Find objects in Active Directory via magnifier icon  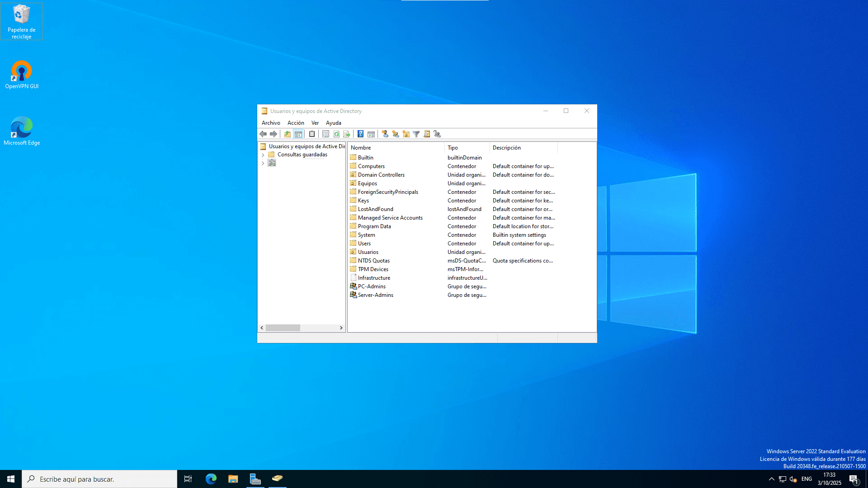click(x=427, y=134)
